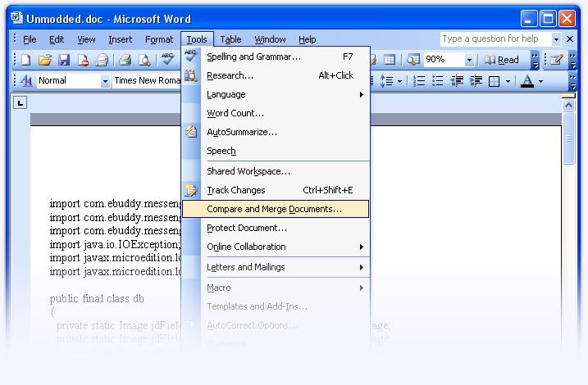Click the Research books icon in menu
This screenshot has width=588, height=385.
point(191,75)
